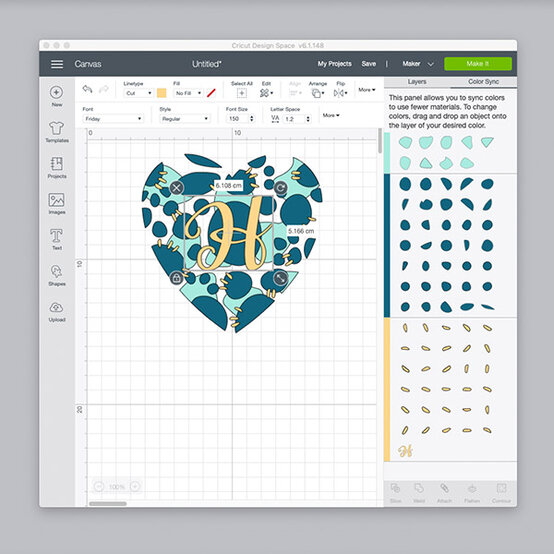Click the Letter Space value field
Screen dimensions: 554x554
[294, 119]
